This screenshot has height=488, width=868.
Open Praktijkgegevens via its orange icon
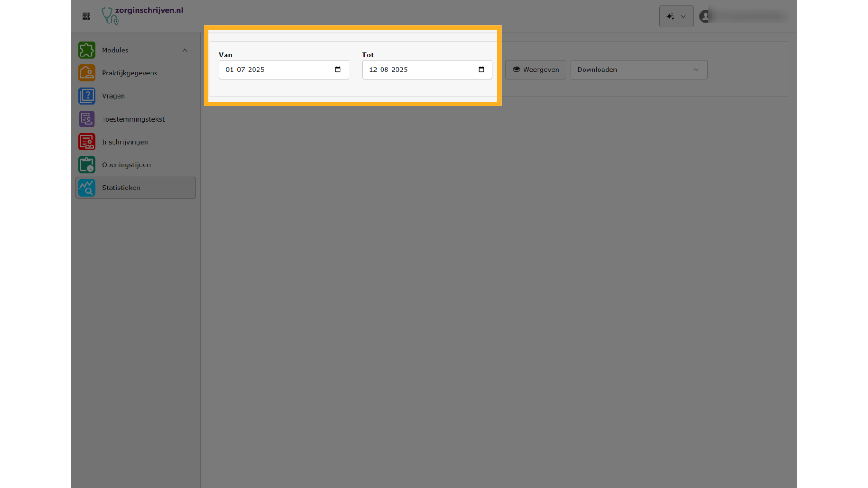click(87, 73)
